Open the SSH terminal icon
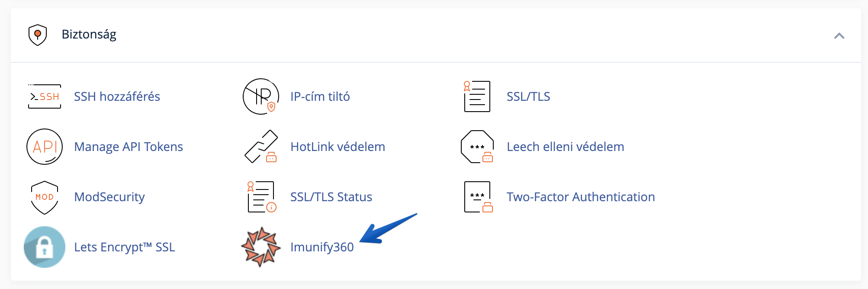This screenshot has width=868, height=289. [45, 96]
